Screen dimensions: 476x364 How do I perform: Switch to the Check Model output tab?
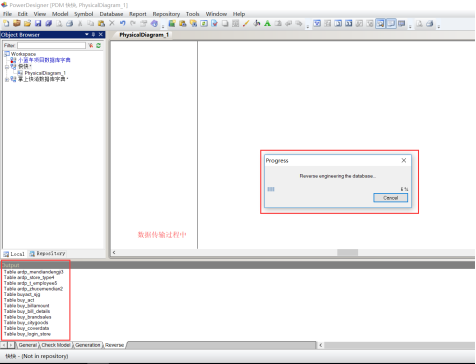56,345
